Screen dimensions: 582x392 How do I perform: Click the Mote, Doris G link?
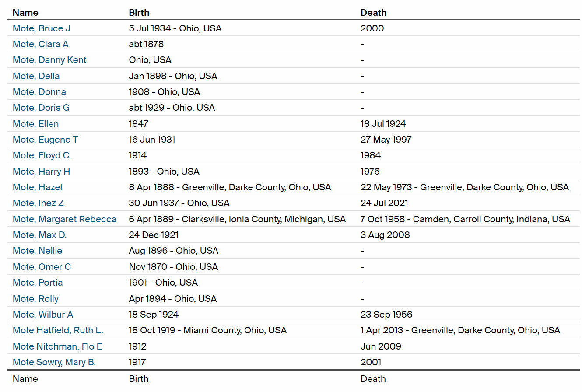(41, 108)
